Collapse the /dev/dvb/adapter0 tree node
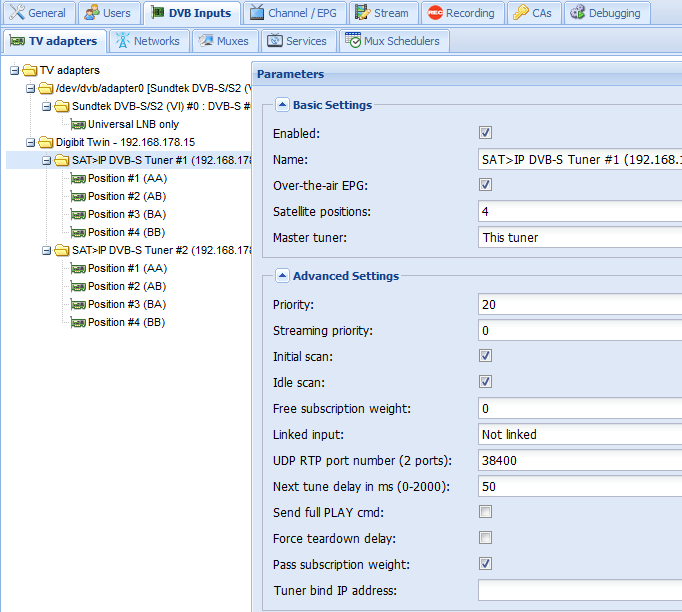Screen dimensions: 682x612 pyautogui.click(x=30, y=88)
